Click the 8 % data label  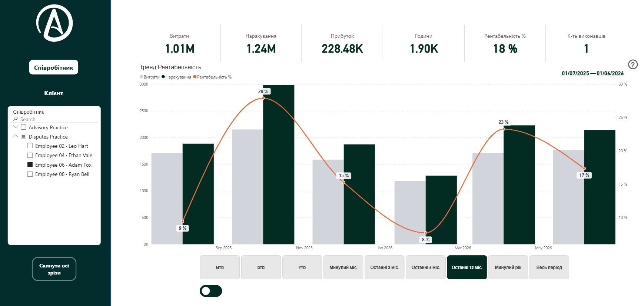pyautogui.click(x=426, y=240)
